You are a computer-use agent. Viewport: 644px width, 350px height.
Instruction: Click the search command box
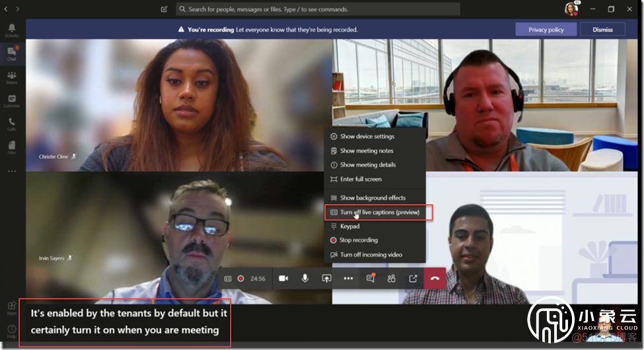pyautogui.click(x=318, y=9)
